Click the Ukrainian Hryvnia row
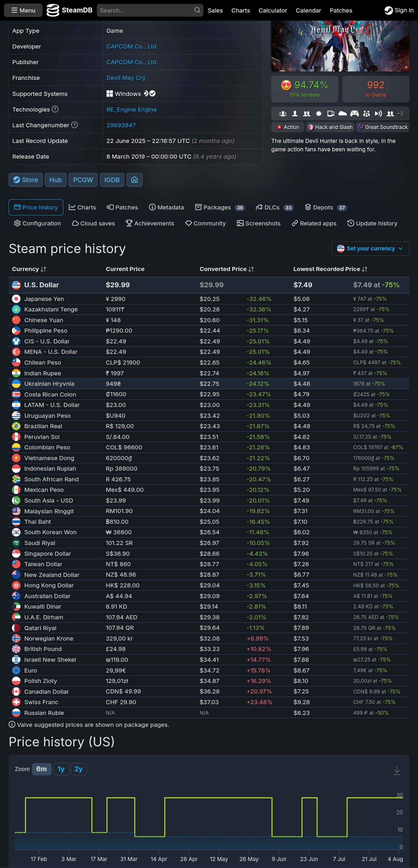 tap(209, 384)
